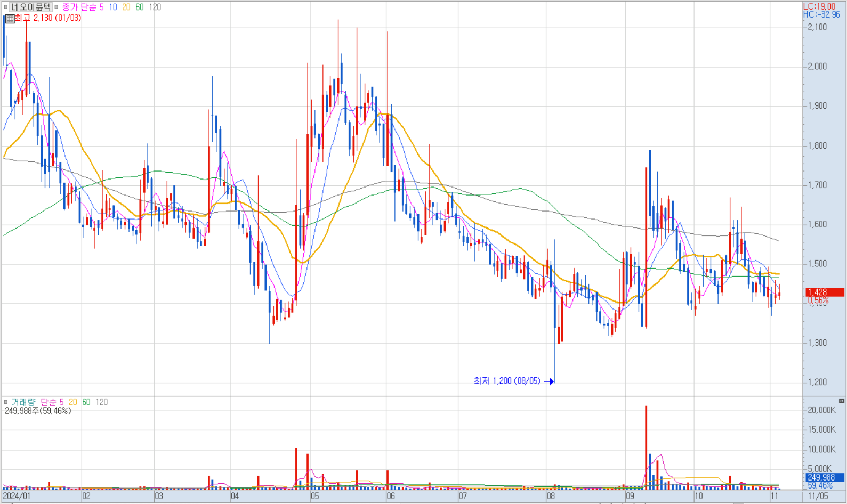Click the 06 month marker on date axis
847x504 pixels.
[391, 496]
